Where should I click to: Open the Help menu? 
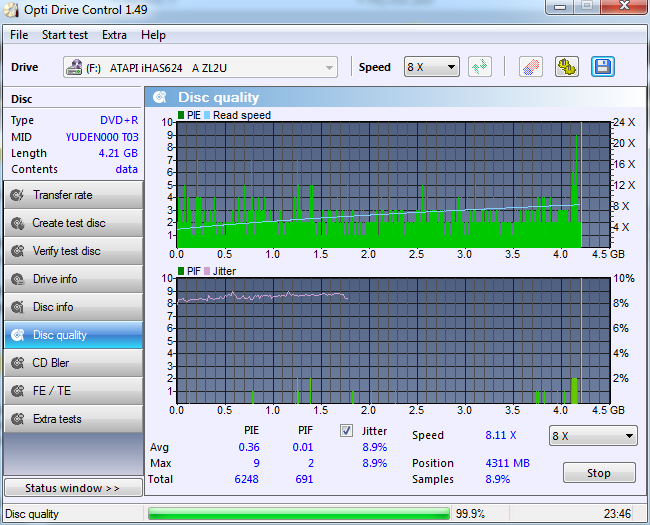153,35
